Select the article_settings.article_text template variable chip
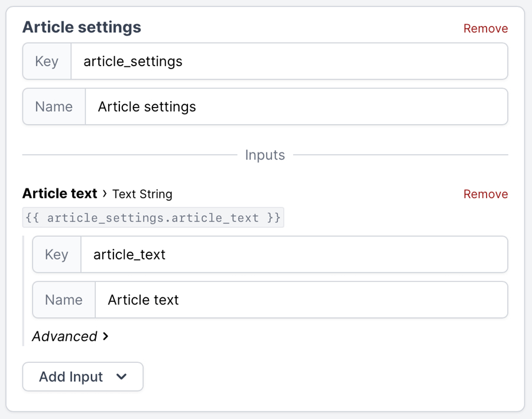Screen dimensions: 532x419 (154, 217)
